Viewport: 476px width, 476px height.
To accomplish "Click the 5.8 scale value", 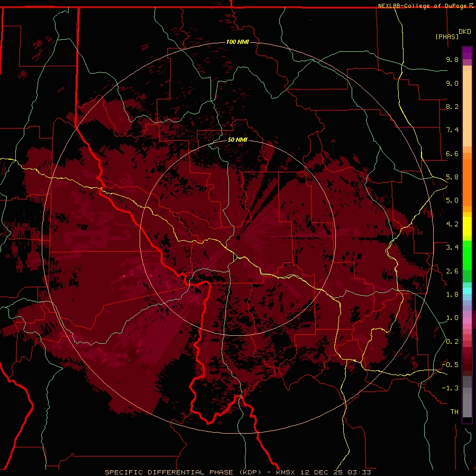I will pyautogui.click(x=452, y=177).
